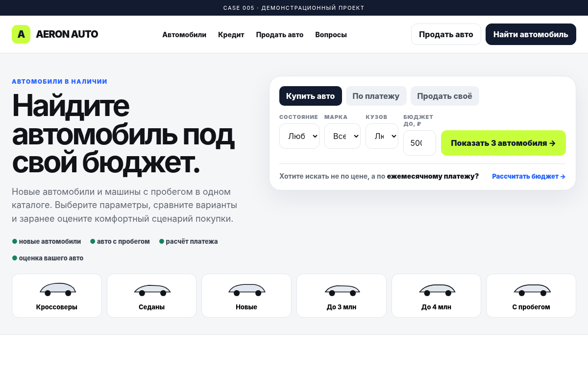Select the Седаны car icon

point(152,290)
